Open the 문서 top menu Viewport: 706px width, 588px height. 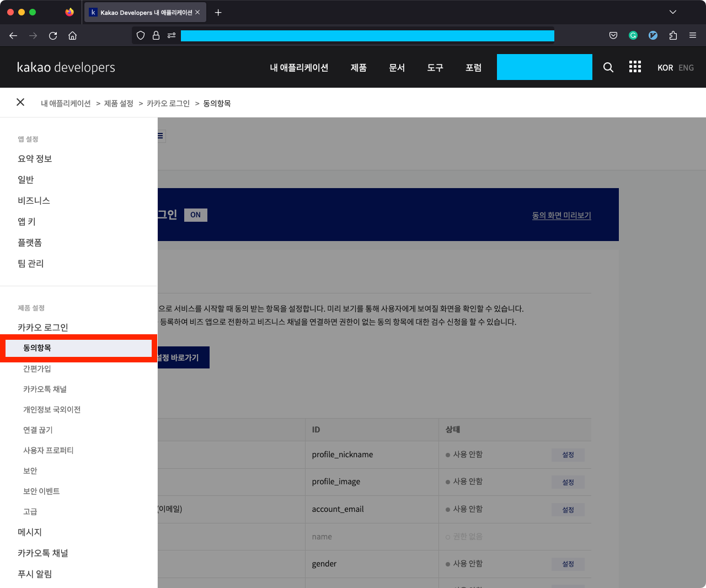(397, 67)
